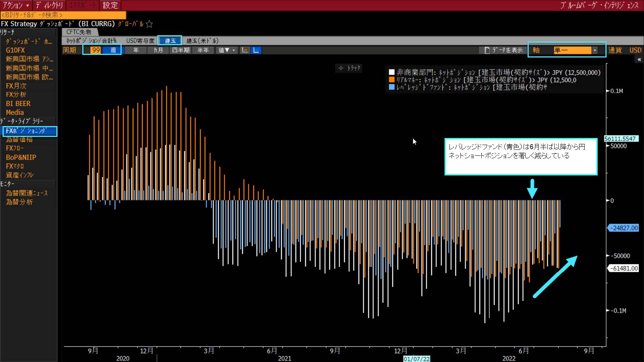The image size is (644, 362).
Task: Open the 軸 axis dropdown
Action: pyautogui.click(x=595, y=50)
